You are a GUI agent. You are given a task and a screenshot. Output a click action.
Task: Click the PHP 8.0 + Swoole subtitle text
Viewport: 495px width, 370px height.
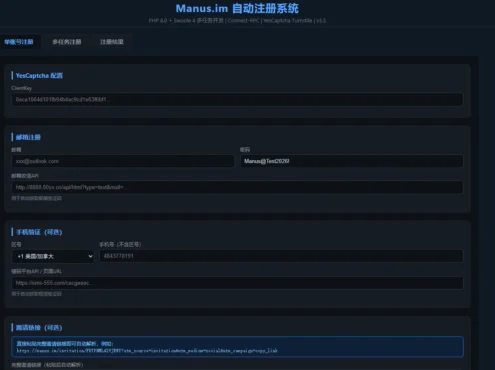[x=237, y=21]
